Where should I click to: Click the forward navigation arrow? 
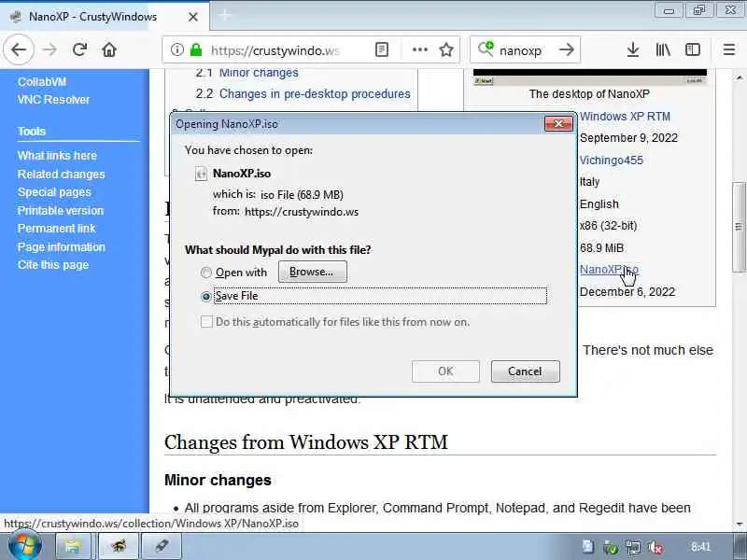[49, 49]
